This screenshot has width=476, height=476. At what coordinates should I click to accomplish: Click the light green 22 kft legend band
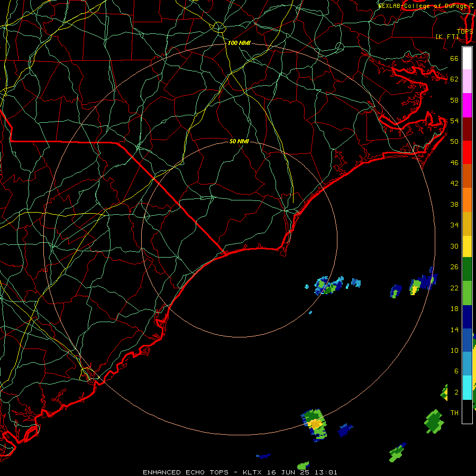point(467,293)
